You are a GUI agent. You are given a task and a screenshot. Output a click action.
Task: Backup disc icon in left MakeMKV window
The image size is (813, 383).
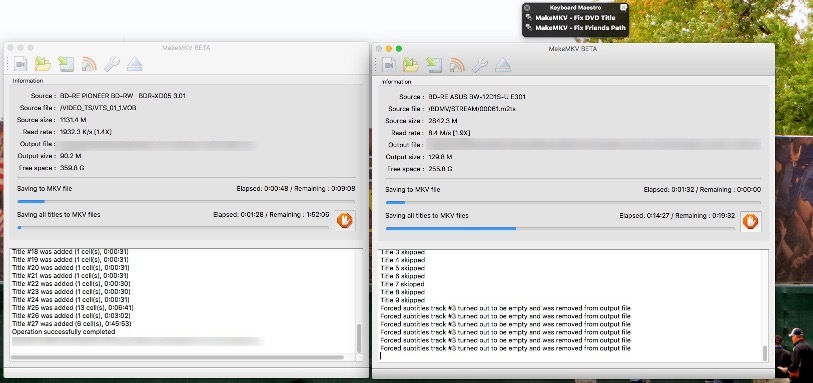[x=66, y=64]
